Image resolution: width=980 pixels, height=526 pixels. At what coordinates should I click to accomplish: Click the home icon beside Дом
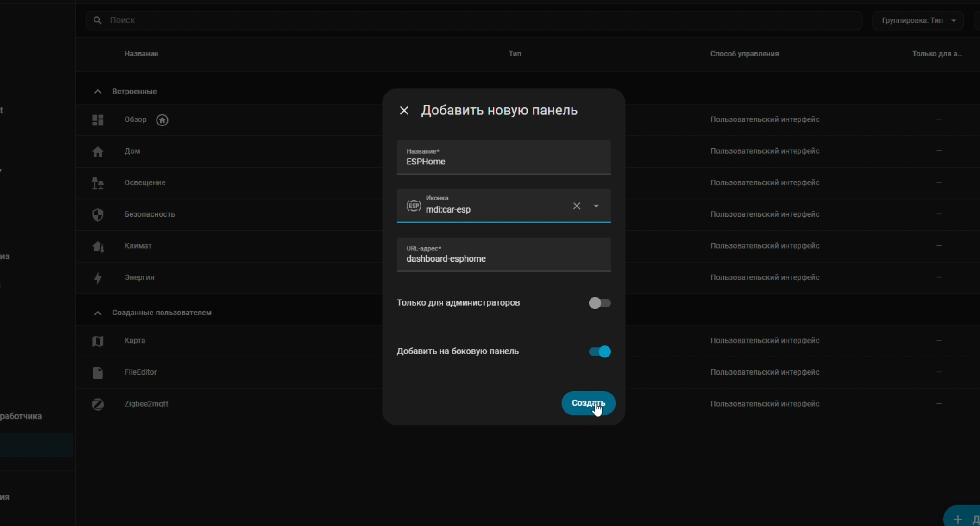coord(98,151)
